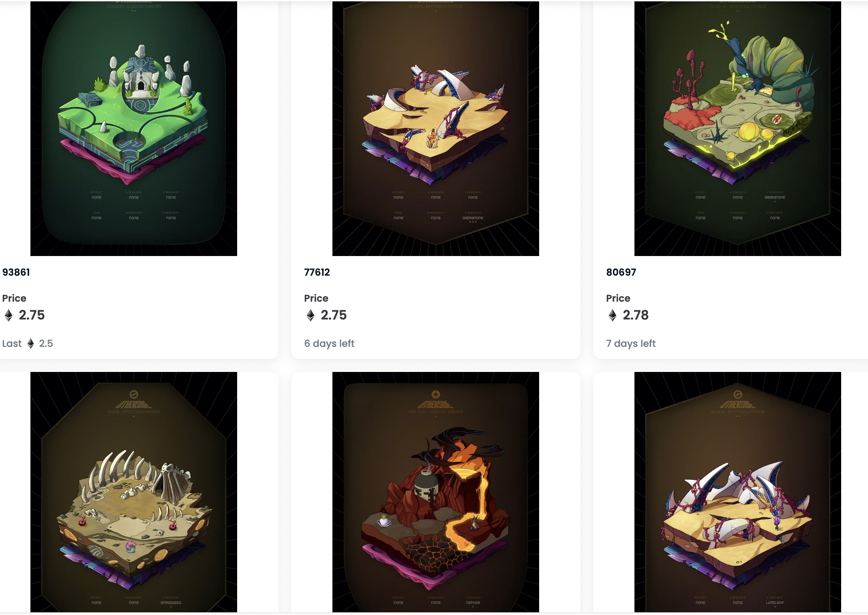This screenshot has width=868, height=615.
Task: Click the Ethereum icon beside 77612 price
Action: [311, 316]
